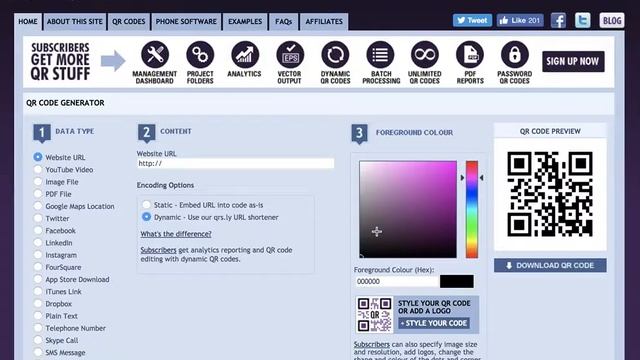
Task: Choose the Facebook data type option
Action: point(38,231)
